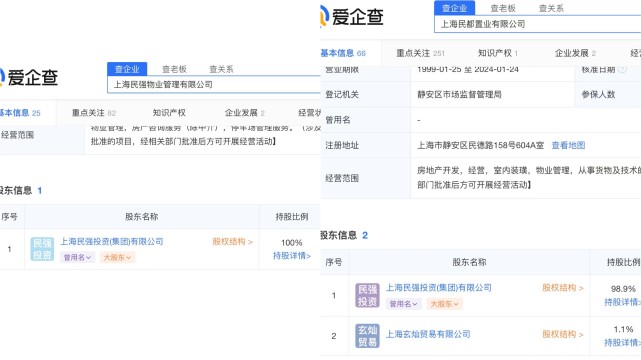The height and width of the screenshot is (360, 641).
Task: Open 基本信息 25 tab in left panel
Action: 20,113
